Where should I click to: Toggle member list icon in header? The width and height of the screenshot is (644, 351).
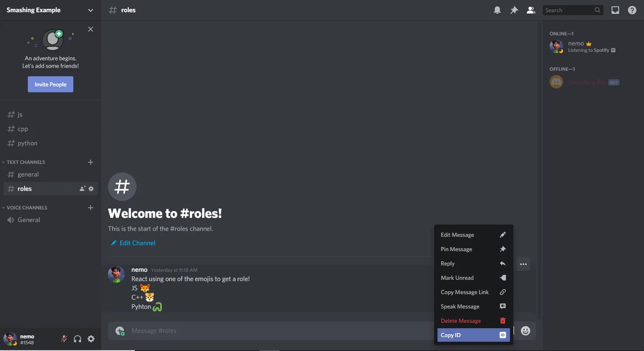(x=531, y=10)
